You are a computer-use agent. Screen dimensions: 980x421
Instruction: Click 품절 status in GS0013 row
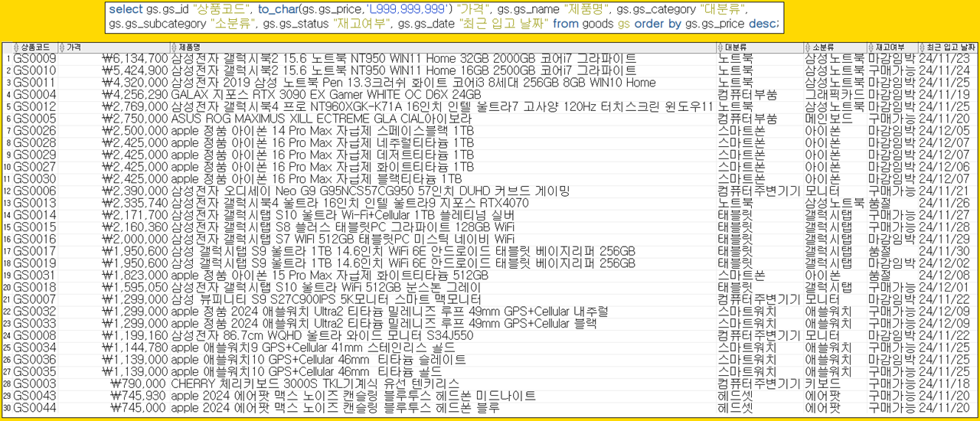click(x=880, y=203)
